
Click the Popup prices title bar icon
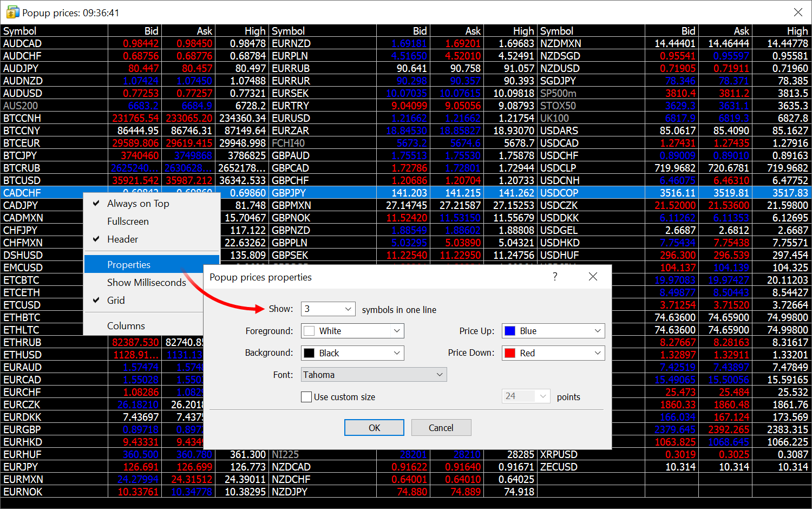pos(12,11)
